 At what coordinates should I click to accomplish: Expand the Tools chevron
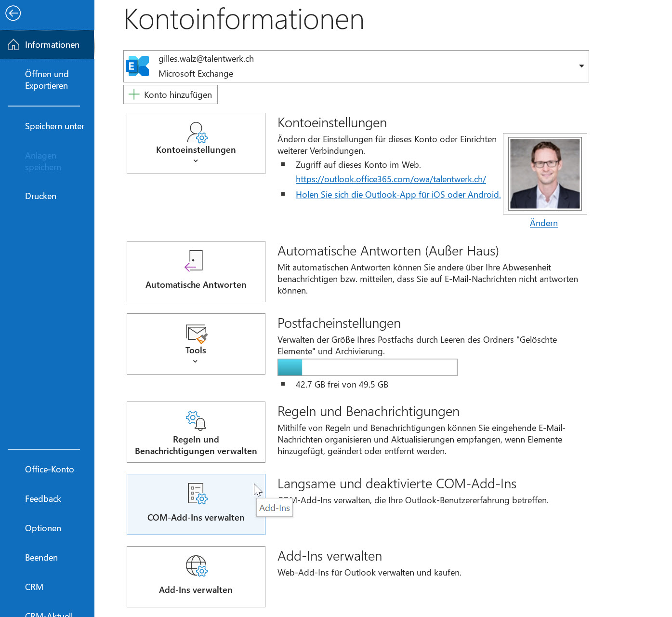195,362
